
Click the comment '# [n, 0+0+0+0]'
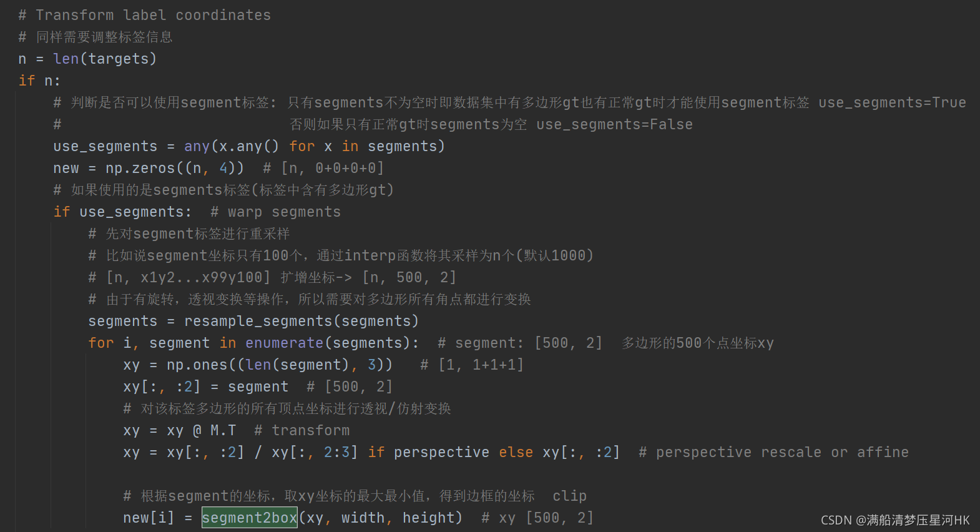tap(323, 168)
